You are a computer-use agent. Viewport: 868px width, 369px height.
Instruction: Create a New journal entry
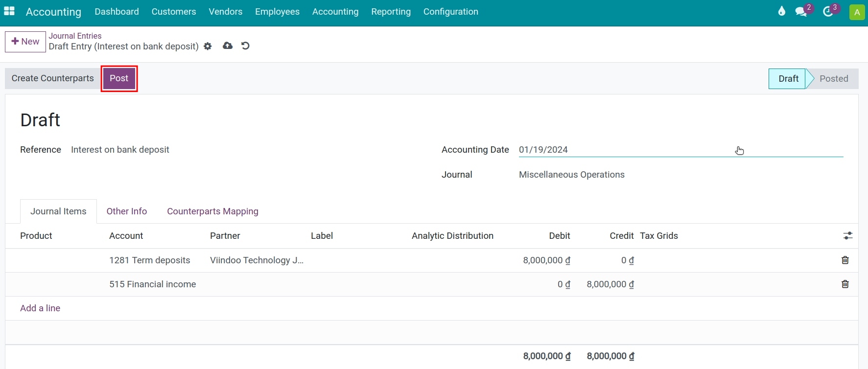[x=25, y=42]
